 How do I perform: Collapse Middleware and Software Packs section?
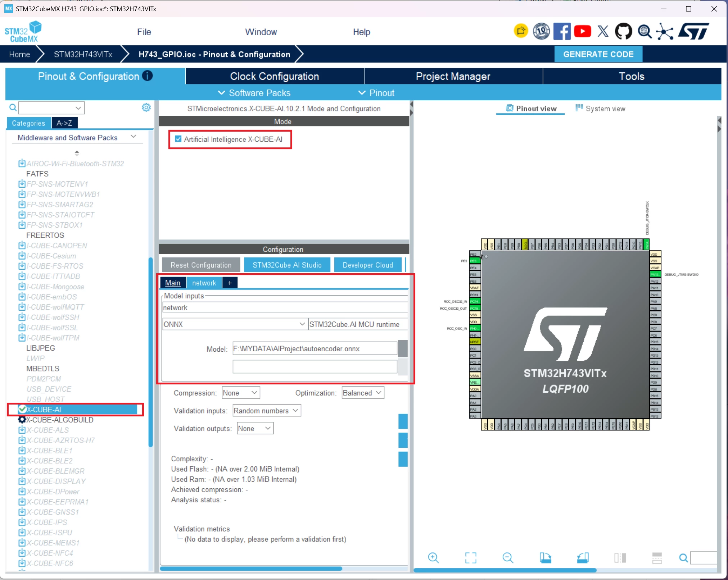[134, 137]
